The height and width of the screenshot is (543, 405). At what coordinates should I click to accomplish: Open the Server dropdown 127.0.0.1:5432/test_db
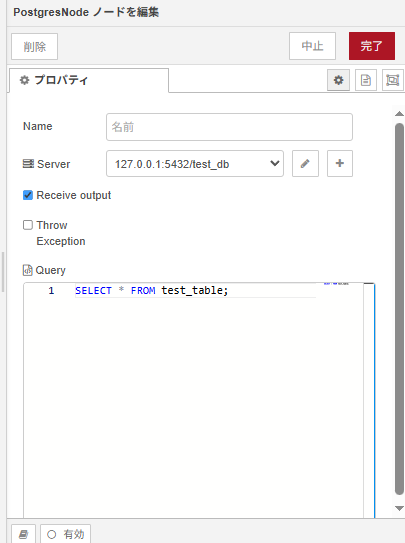(x=195, y=163)
